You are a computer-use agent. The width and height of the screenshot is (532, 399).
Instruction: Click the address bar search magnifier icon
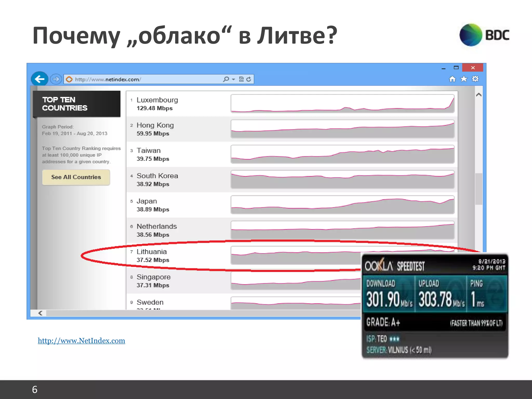(226, 79)
